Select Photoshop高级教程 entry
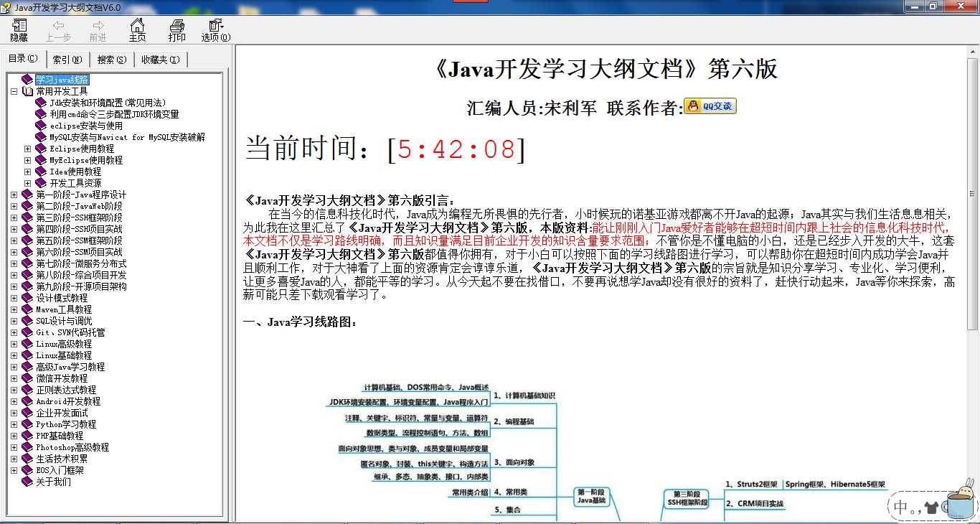980x524 pixels. click(72, 447)
